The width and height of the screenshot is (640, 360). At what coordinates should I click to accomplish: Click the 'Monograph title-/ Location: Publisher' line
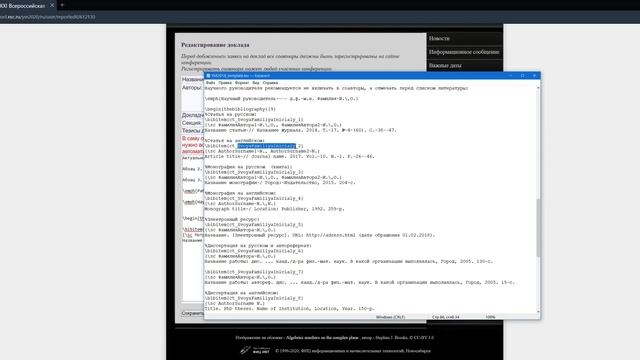274,209
